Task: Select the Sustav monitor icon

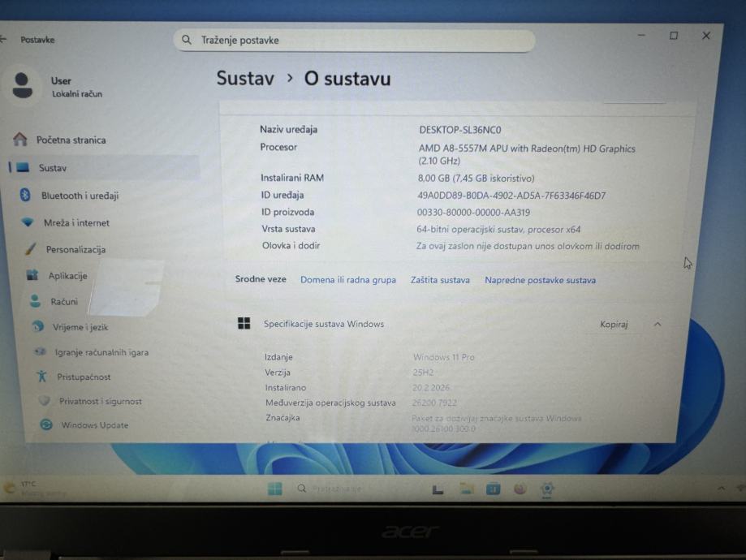Action: coord(23,167)
